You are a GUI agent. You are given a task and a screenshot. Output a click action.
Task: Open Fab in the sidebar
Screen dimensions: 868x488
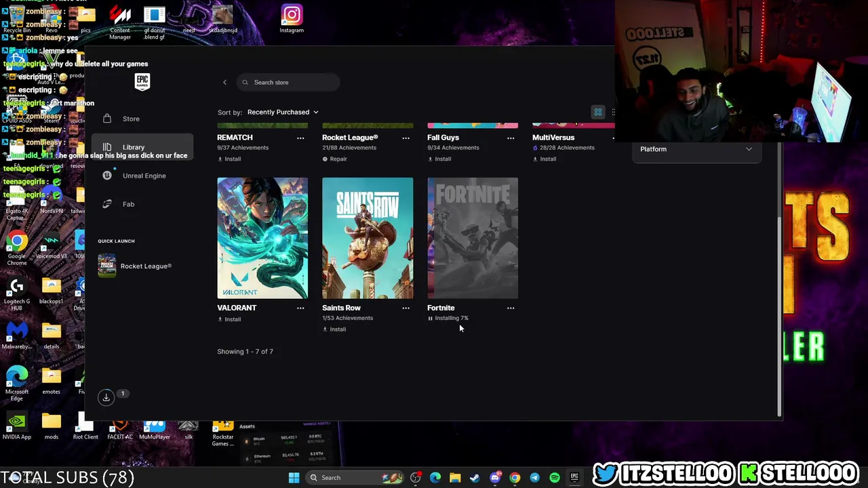click(128, 204)
